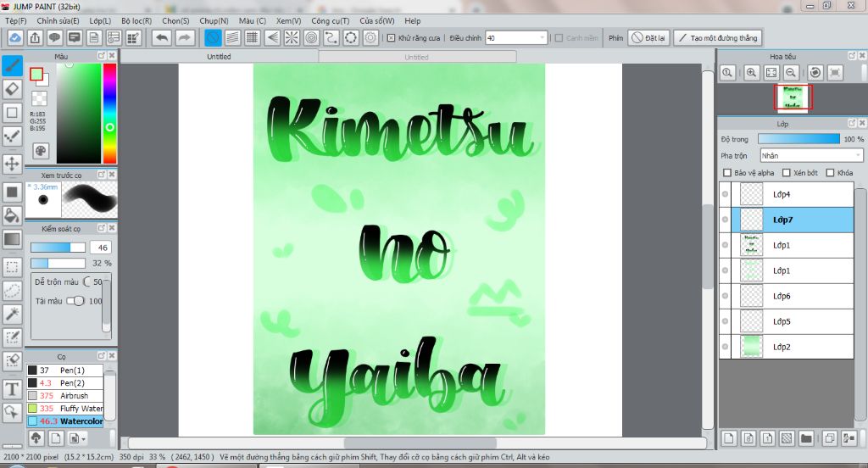
Task: Open Điều chỉnh value dropdown
Action: pos(542,37)
